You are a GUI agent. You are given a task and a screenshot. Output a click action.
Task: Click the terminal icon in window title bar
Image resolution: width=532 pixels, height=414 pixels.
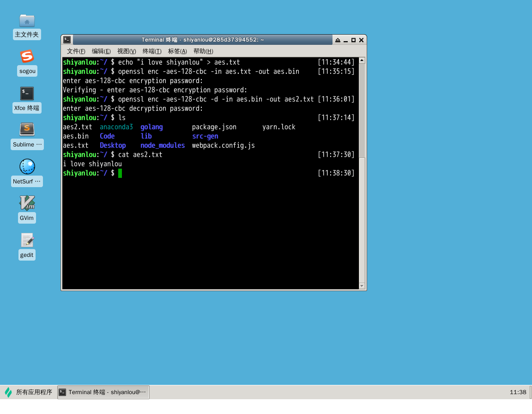[x=67, y=40]
